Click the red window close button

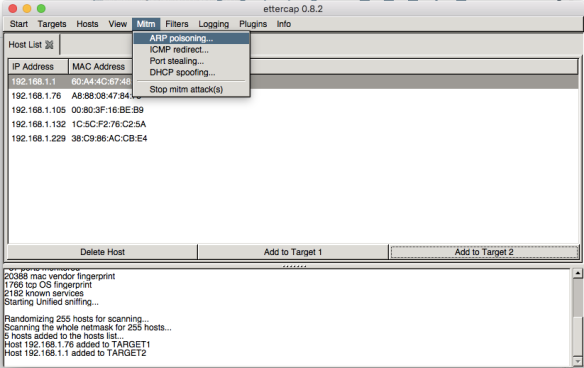(13, 8)
